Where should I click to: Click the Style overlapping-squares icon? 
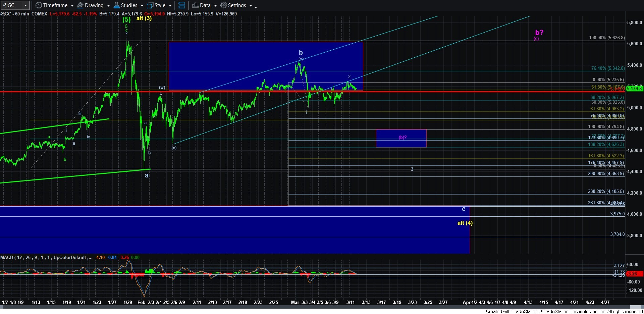pyautogui.click(x=150, y=5)
